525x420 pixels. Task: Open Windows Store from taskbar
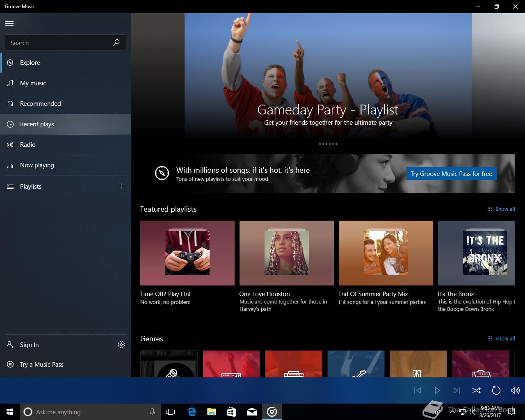pos(231,412)
